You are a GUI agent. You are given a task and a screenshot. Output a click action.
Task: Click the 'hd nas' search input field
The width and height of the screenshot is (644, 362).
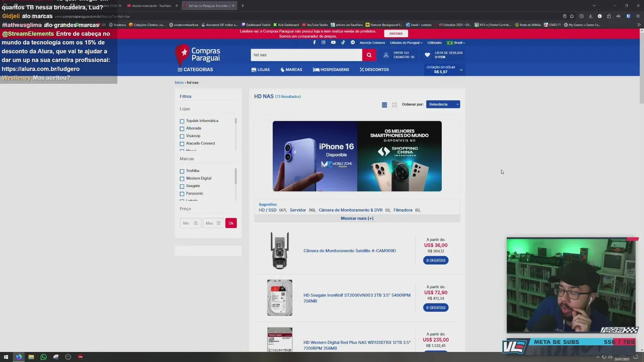click(x=306, y=55)
